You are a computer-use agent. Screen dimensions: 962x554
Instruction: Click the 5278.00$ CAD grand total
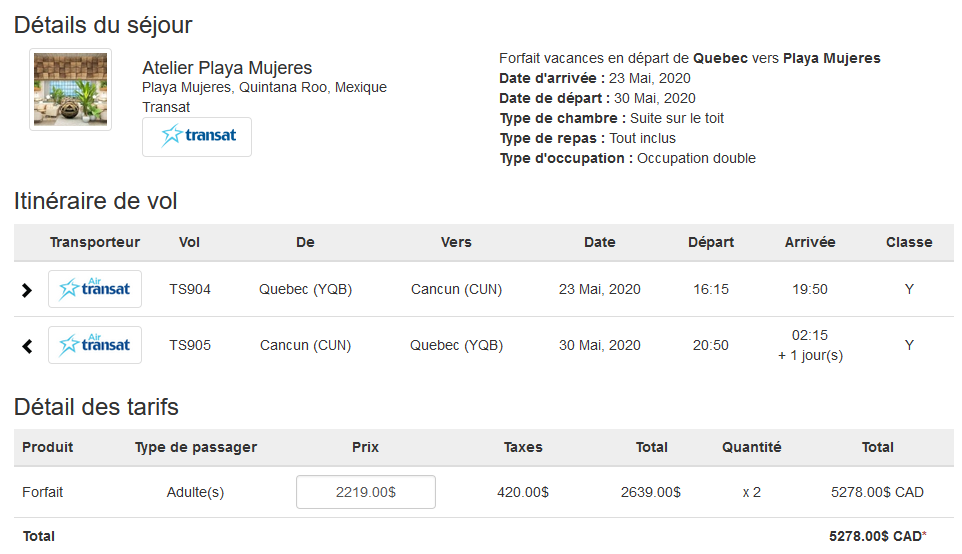(x=877, y=536)
